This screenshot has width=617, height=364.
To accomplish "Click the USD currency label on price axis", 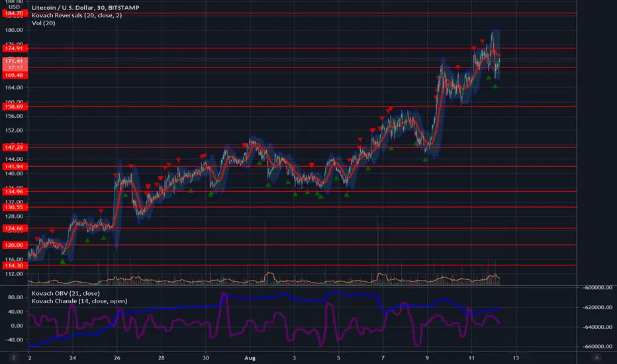I will coord(14,7).
